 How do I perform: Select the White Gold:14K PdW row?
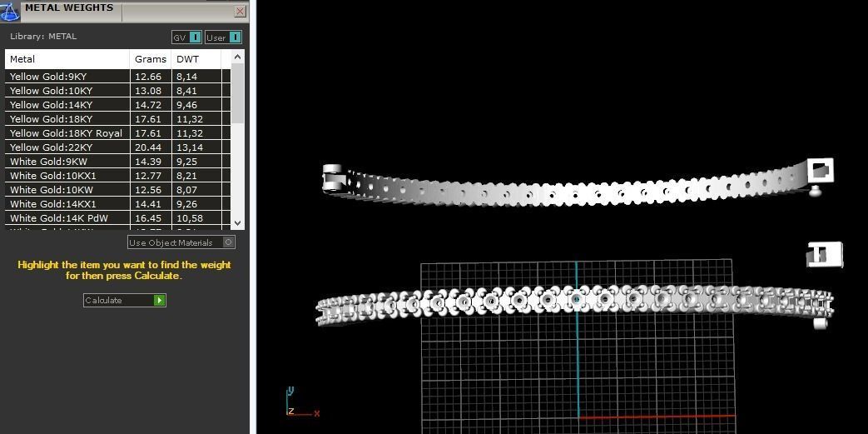(117, 217)
